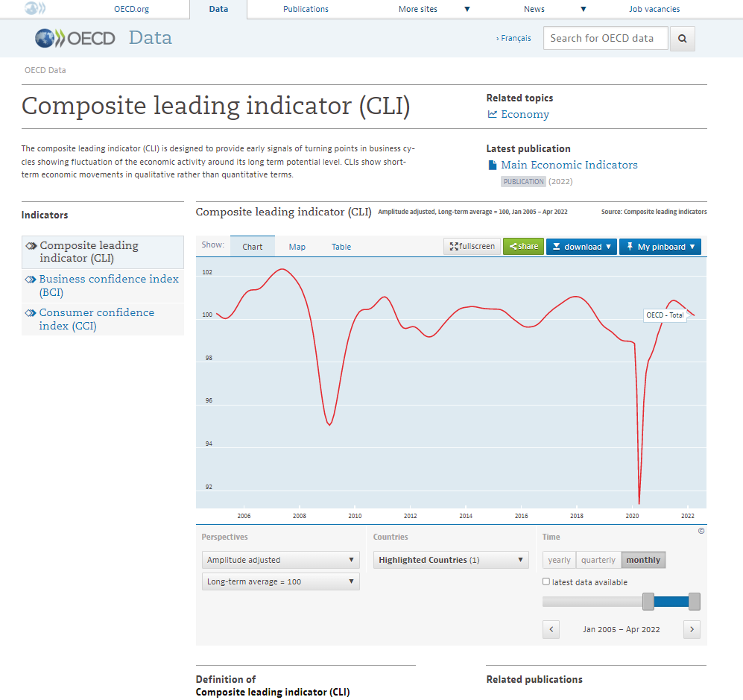This screenshot has width=743, height=700.
Task: Enable the latest data available checkbox
Action: click(546, 581)
